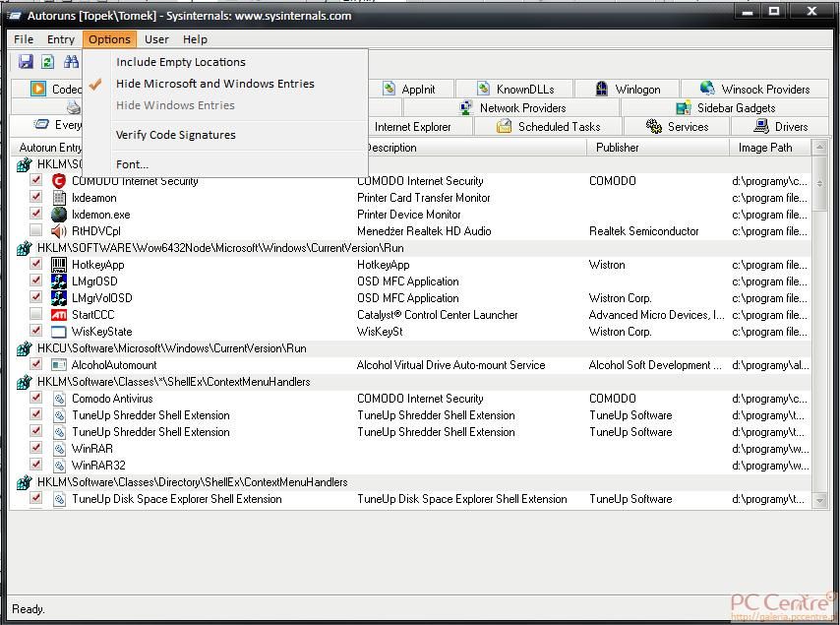Click the Find binoculars icon

click(x=71, y=62)
